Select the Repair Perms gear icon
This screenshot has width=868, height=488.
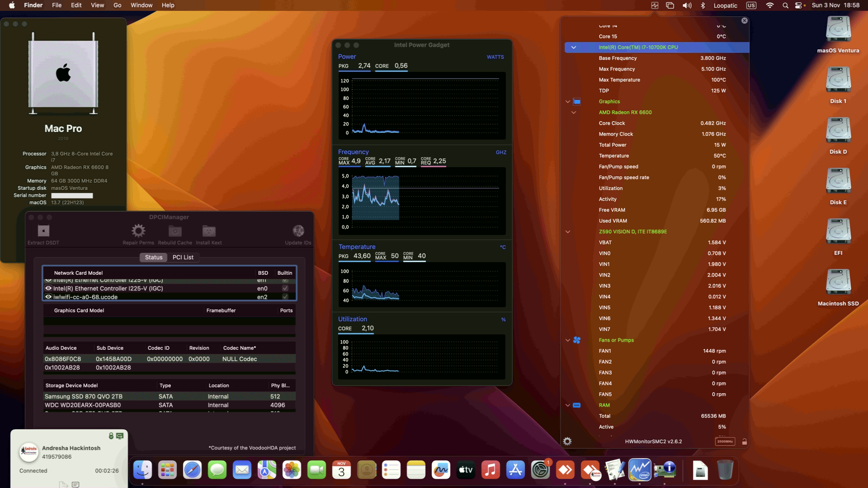[x=138, y=230]
